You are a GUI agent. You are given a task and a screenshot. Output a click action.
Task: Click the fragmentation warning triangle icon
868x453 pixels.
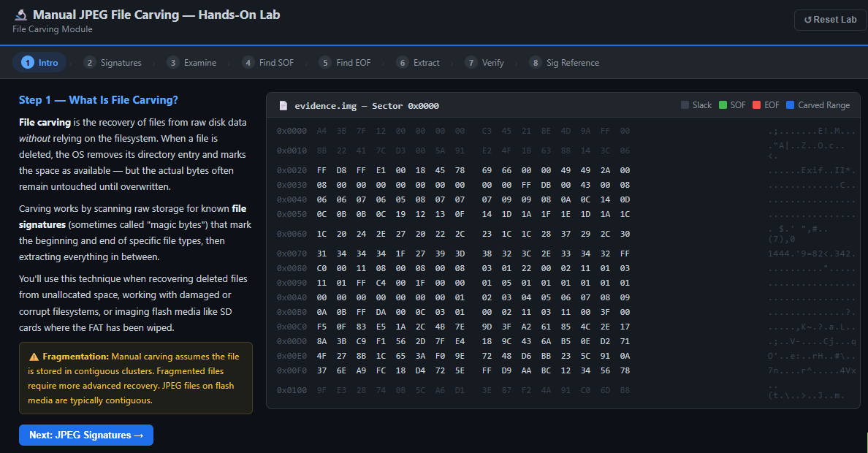click(34, 357)
